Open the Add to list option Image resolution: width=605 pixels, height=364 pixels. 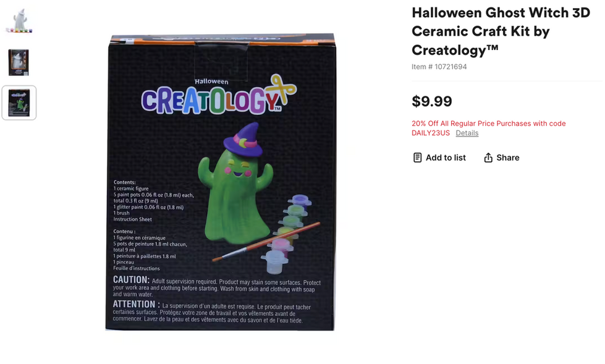pos(439,158)
